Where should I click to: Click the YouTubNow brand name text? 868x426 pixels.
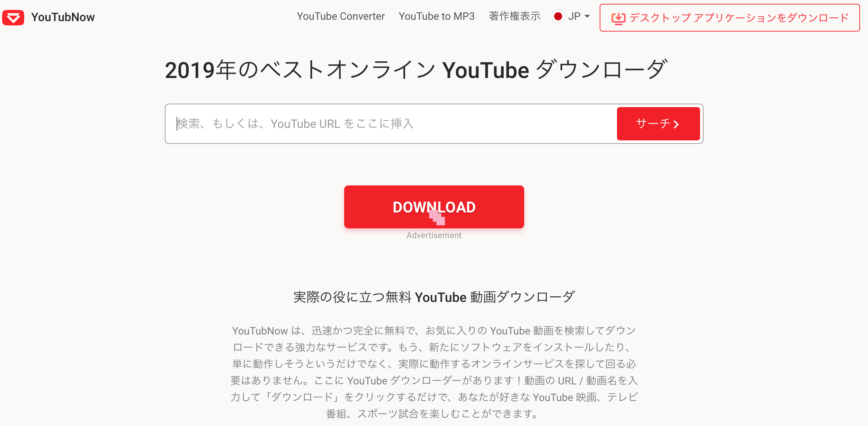click(x=63, y=17)
